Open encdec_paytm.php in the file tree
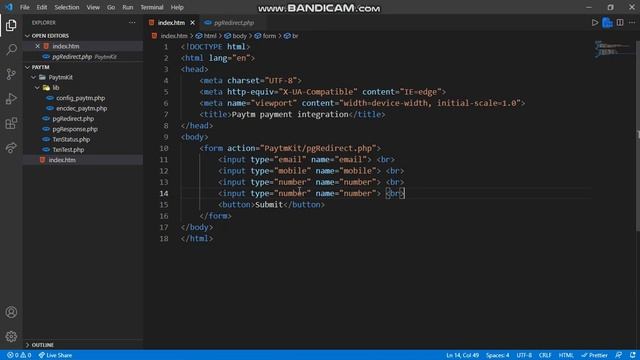 (82, 109)
